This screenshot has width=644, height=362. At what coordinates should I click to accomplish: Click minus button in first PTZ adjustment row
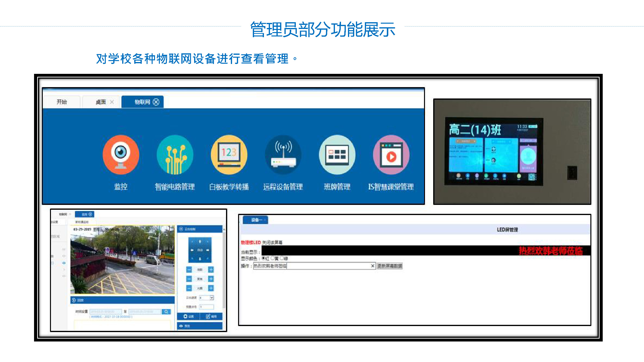(x=189, y=270)
